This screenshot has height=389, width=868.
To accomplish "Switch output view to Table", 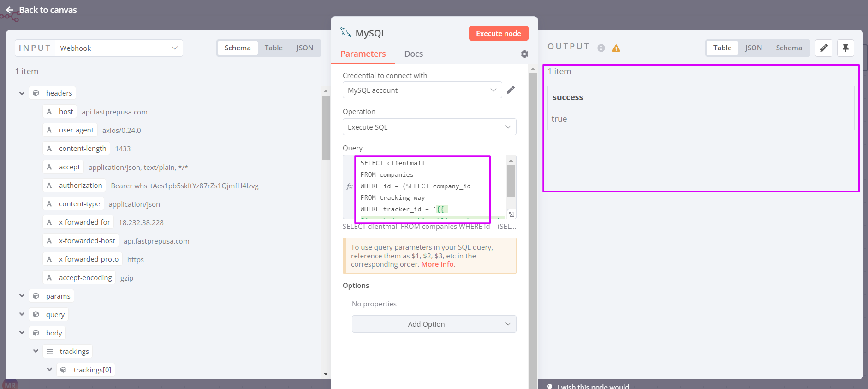I will click(x=722, y=48).
